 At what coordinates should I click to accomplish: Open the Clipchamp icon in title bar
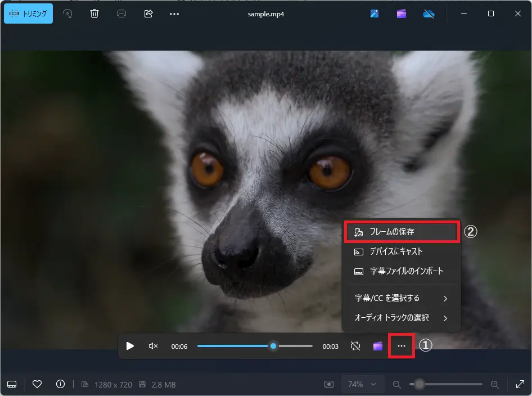(402, 14)
